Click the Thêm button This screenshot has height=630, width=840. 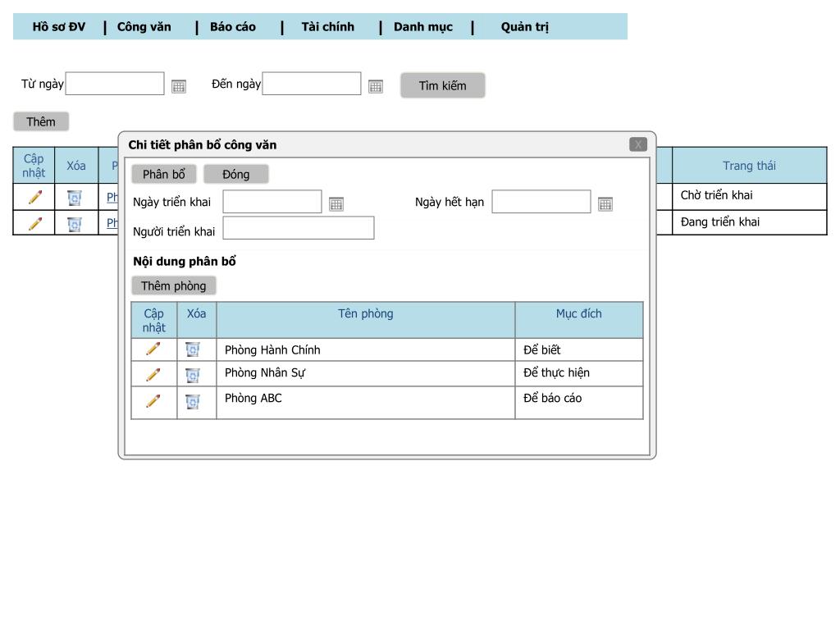41,121
